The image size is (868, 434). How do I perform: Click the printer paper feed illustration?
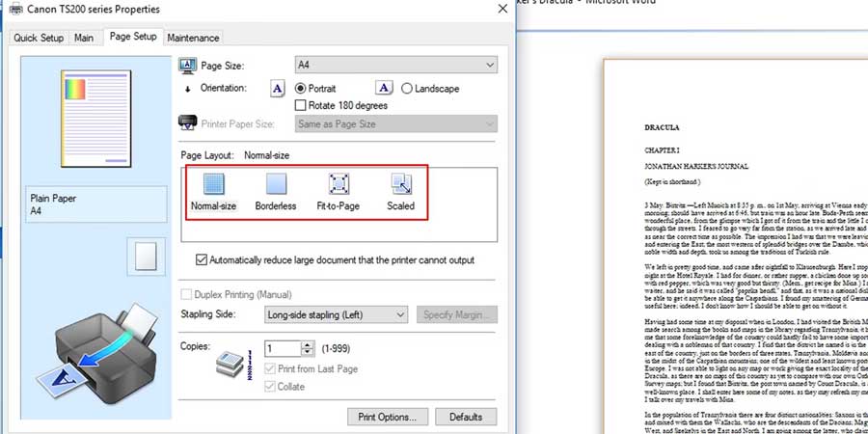click(x=98, y=354)
